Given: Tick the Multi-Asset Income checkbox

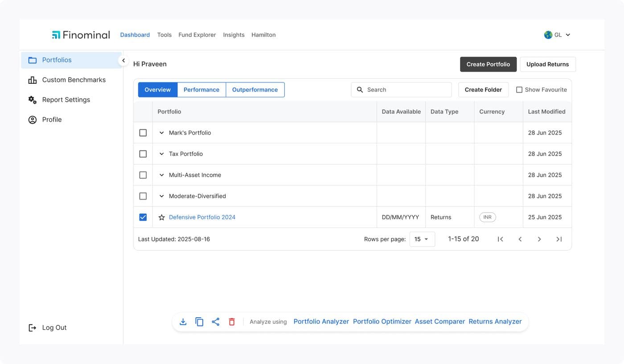Looking at the screenshot, I should [143, 175].
